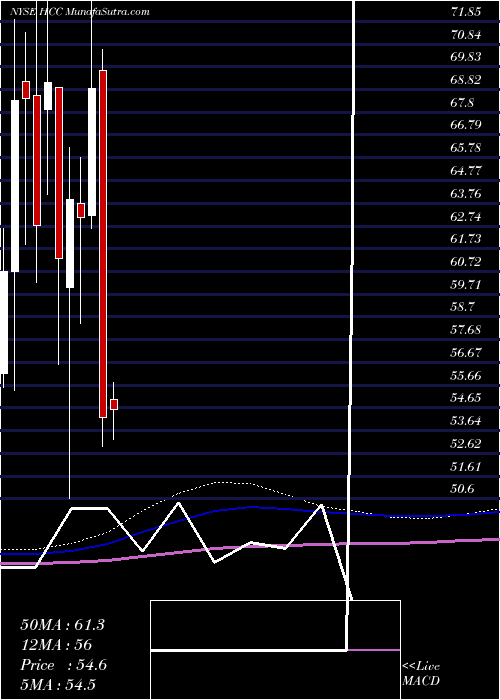
Task: Click the 69.83 price axis label
Action: tap(466, 57)
